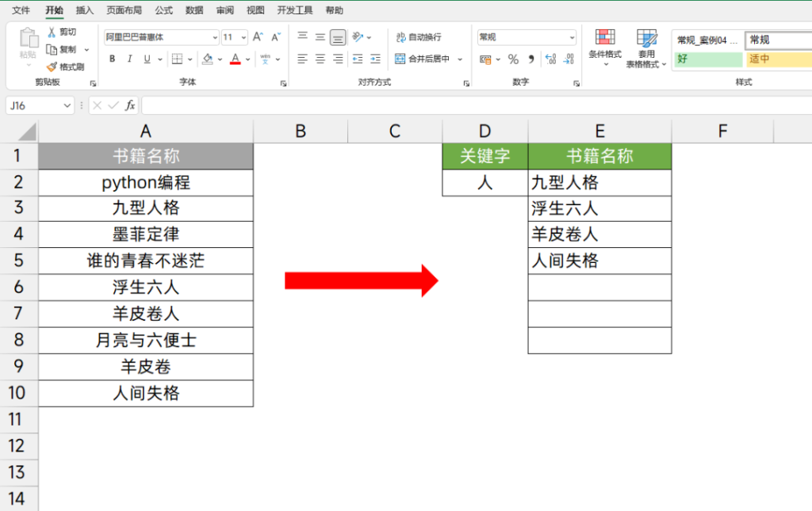Click the fill color paint bucket icon
This screenshot has width=812, height=511.
208,59
